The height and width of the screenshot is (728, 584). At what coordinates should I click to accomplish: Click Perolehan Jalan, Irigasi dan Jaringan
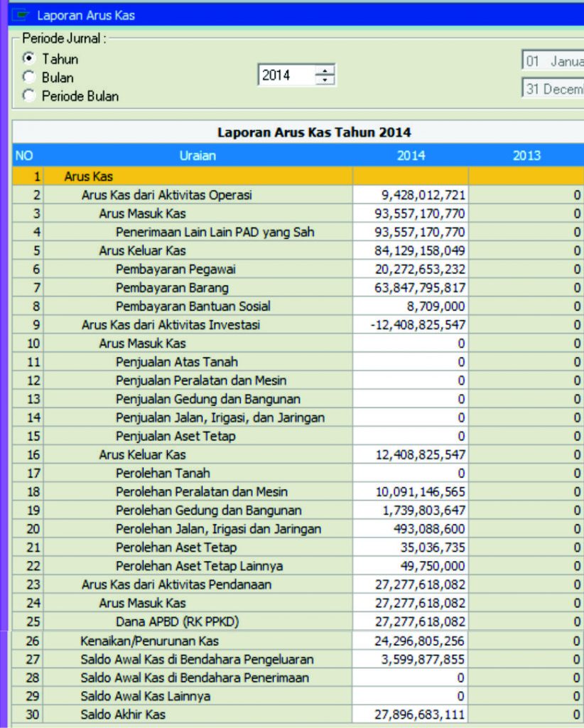coord(219,529)
